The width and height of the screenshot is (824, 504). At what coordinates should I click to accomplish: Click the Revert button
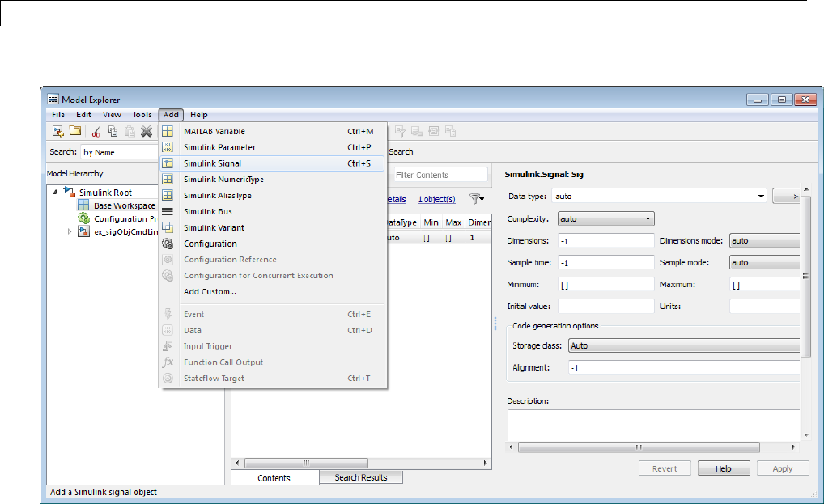[x=665, y=469]
